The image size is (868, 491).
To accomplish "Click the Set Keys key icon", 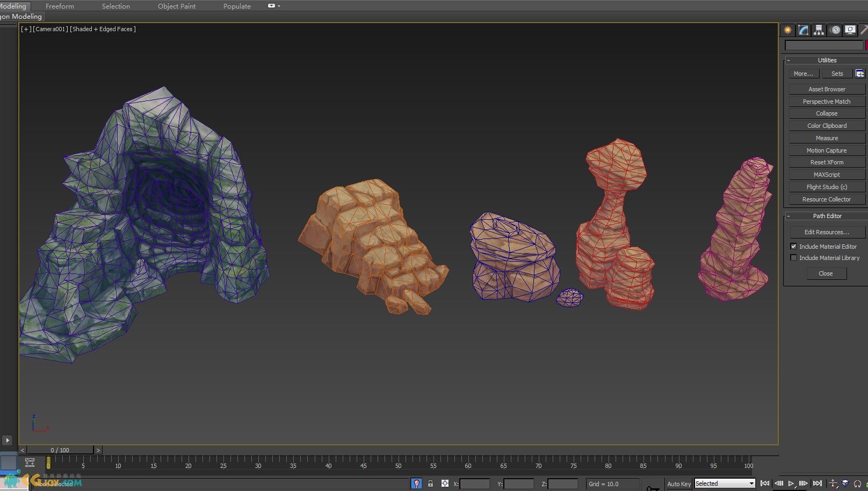I will pos(653,487).
